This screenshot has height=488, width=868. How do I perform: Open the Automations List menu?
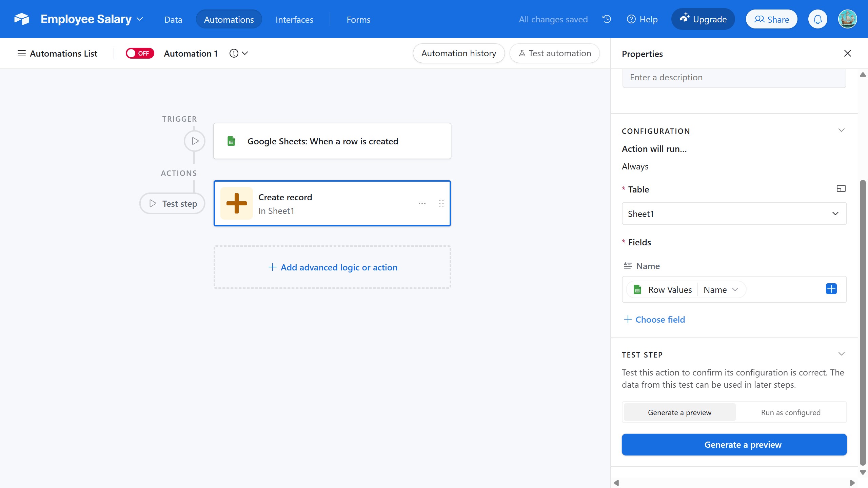coord(57,53)
